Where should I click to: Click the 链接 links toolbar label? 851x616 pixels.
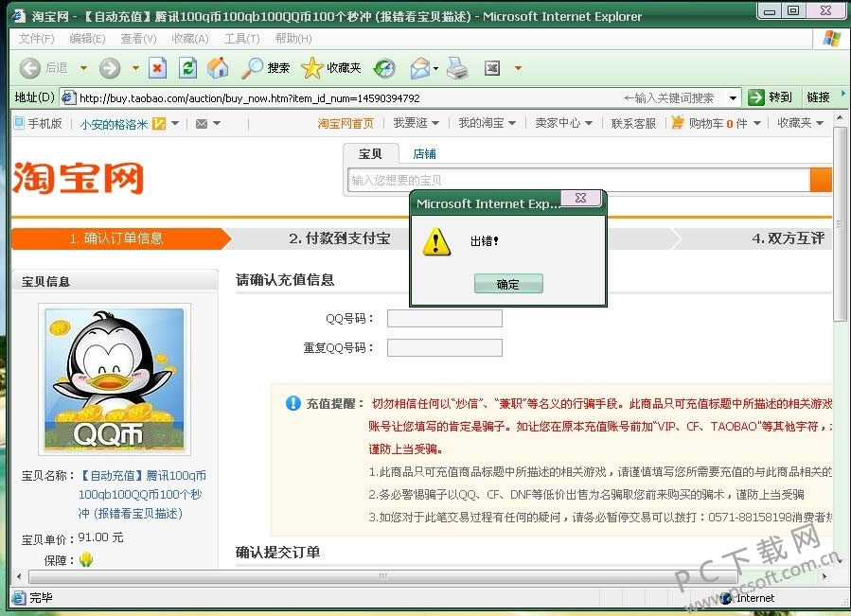coord(818,97)
